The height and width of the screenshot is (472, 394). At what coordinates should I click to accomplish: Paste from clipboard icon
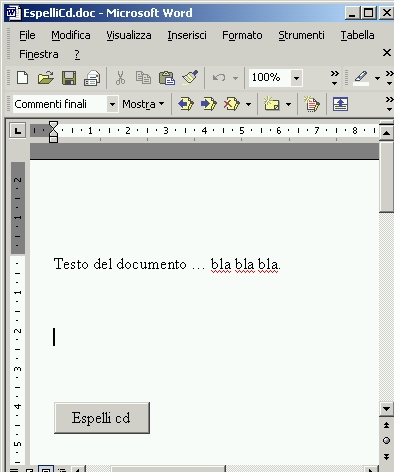click(x=167, y=78)
